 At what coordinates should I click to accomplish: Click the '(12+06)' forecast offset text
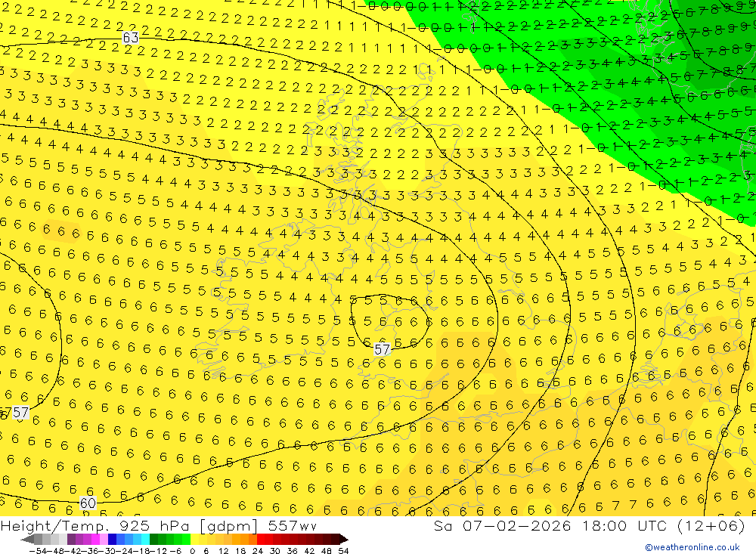[x=711, y=525]
